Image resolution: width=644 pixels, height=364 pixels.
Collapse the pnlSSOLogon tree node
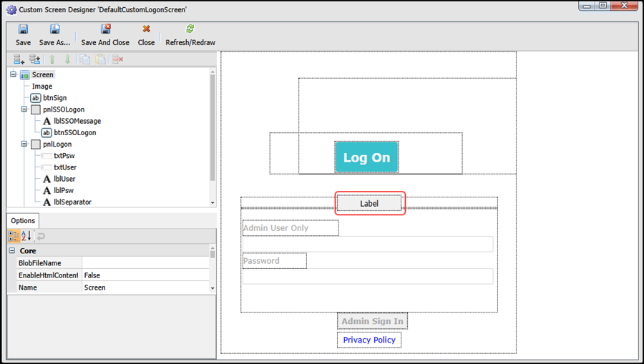coord(25,109)
